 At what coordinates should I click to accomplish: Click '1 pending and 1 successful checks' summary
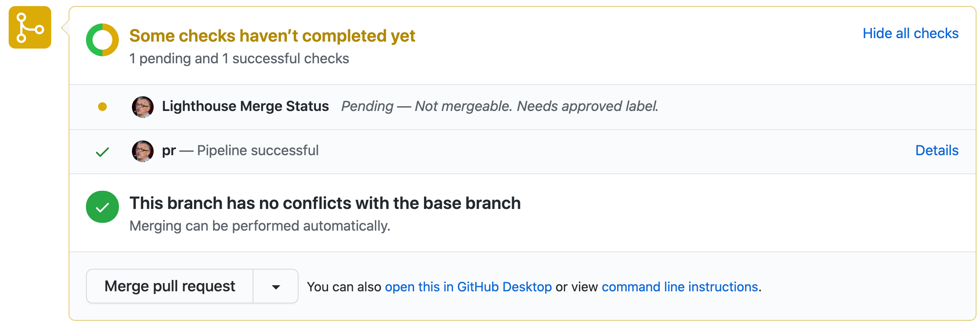239,59
